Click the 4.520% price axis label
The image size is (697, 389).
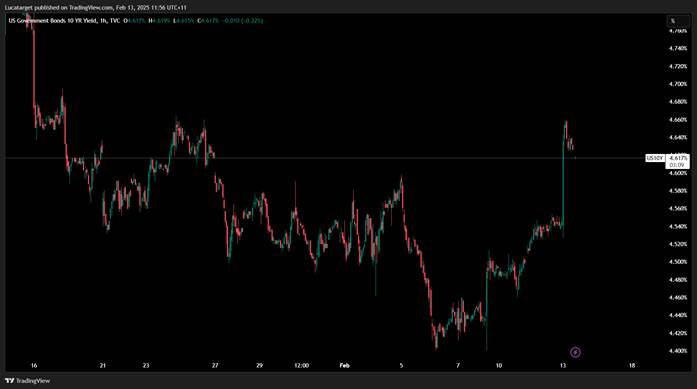[678, 244]
